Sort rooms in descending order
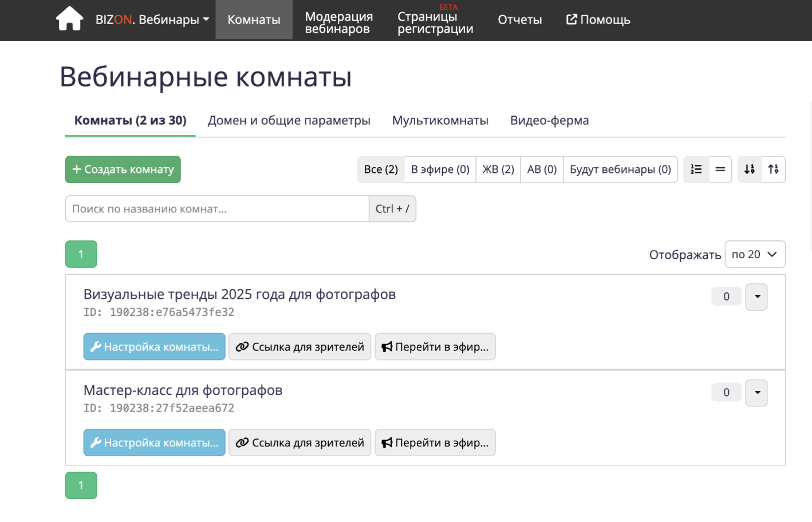 750,169
